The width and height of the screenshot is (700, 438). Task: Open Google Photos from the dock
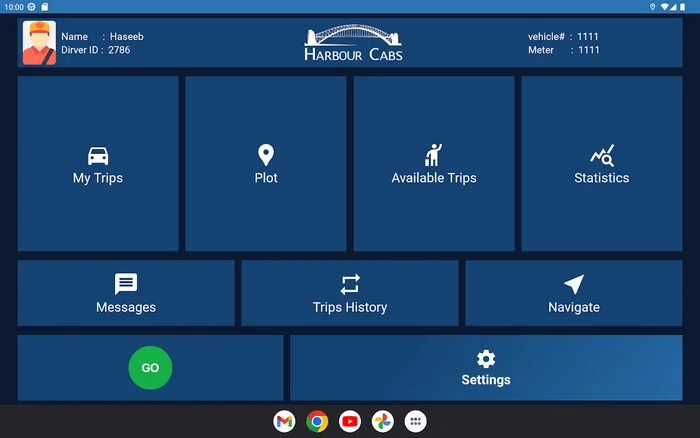pos(383,421)
